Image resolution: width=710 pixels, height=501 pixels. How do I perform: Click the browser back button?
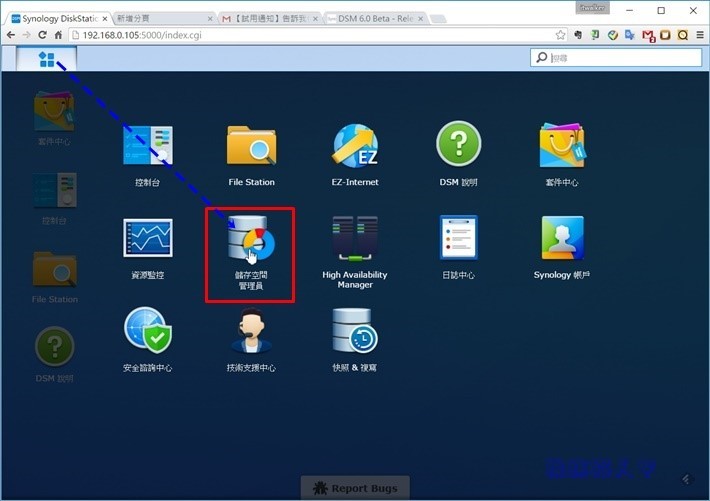coord(11,35)
